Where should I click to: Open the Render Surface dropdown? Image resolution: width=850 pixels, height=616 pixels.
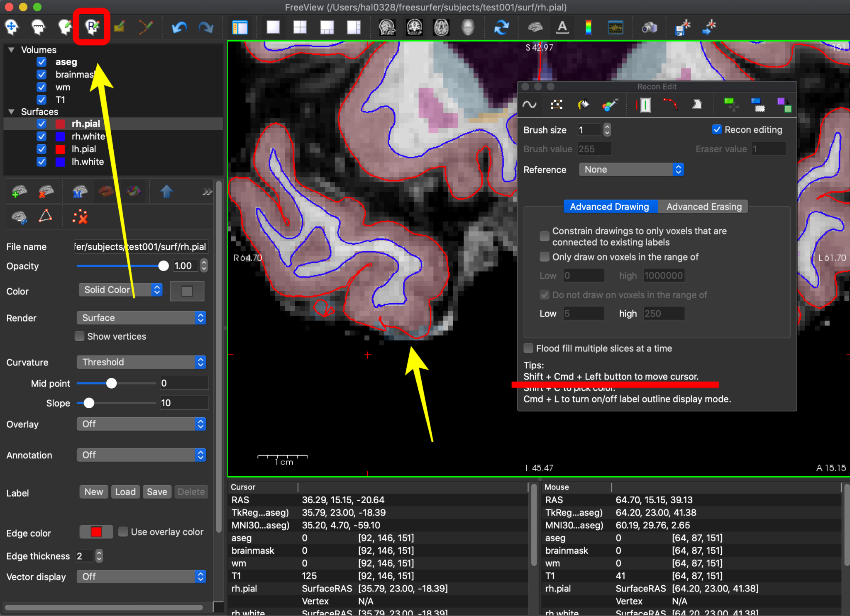[141, 318]
